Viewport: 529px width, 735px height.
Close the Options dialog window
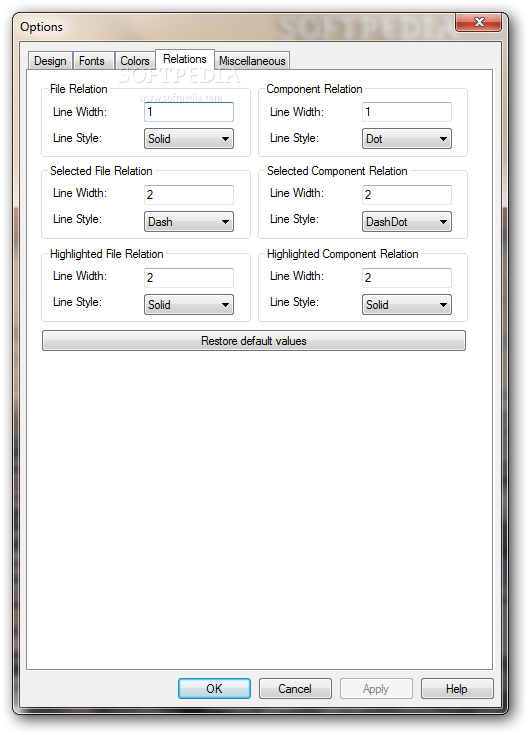[478, 22]
